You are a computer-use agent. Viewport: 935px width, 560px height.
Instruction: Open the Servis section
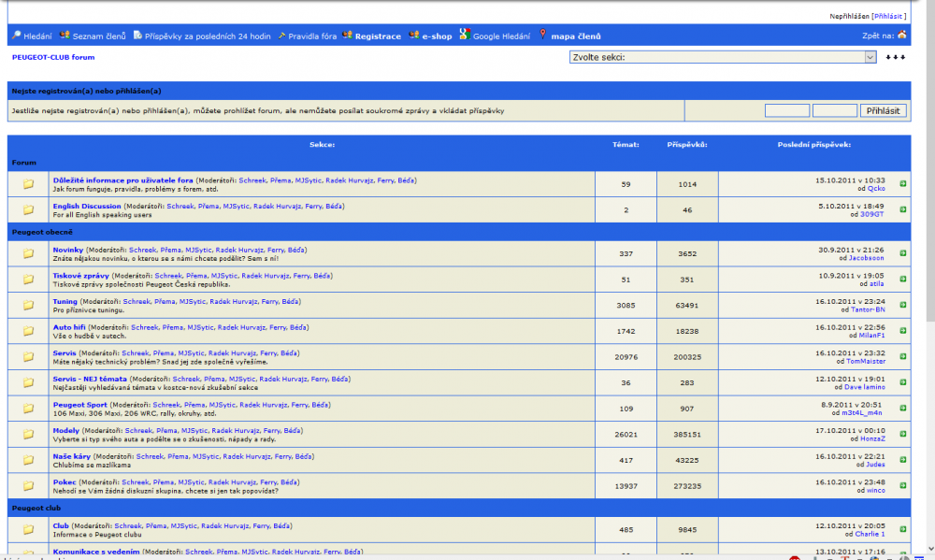click(x=65, y=353)
